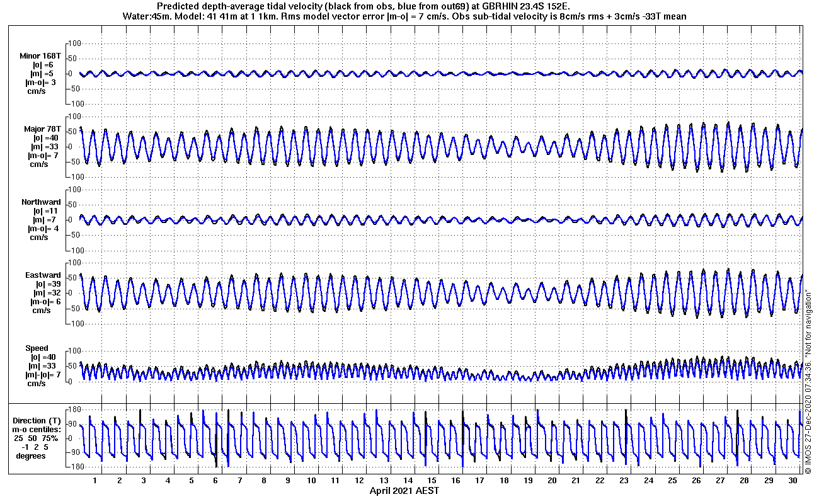Click '|m-o|= 4' in the Northward panel
819x504 pixels.
(43, 229)
